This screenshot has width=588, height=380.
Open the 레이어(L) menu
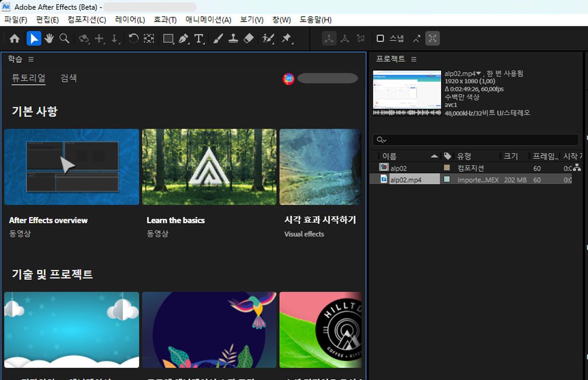[x=130, y=20]
